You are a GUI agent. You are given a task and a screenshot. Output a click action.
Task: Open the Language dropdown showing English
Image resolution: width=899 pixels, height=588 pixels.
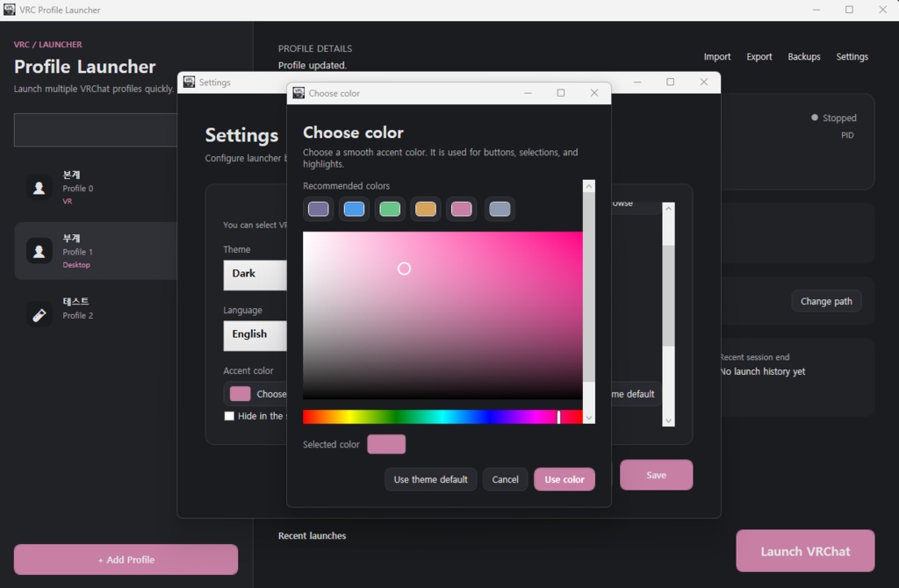tap(255, 335)
